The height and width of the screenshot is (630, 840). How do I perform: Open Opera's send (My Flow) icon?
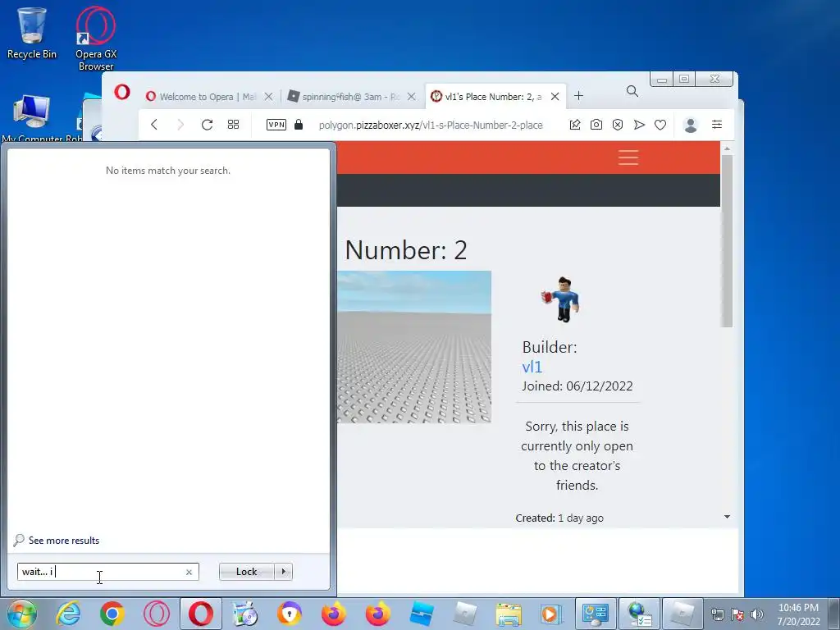[639, 125]
